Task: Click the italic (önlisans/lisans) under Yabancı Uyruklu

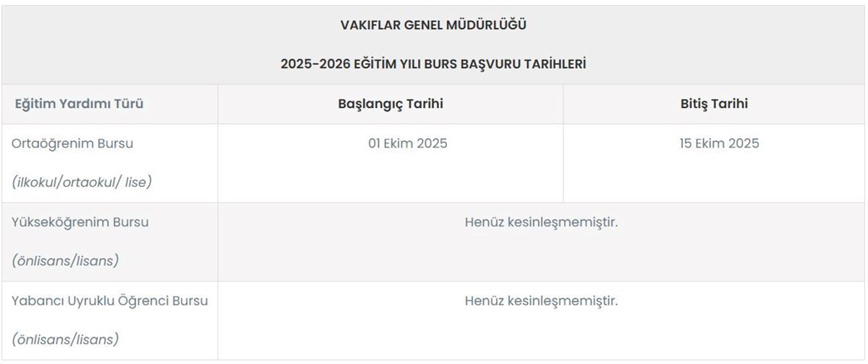Action: pyautogui.click(x=65, y=339)
